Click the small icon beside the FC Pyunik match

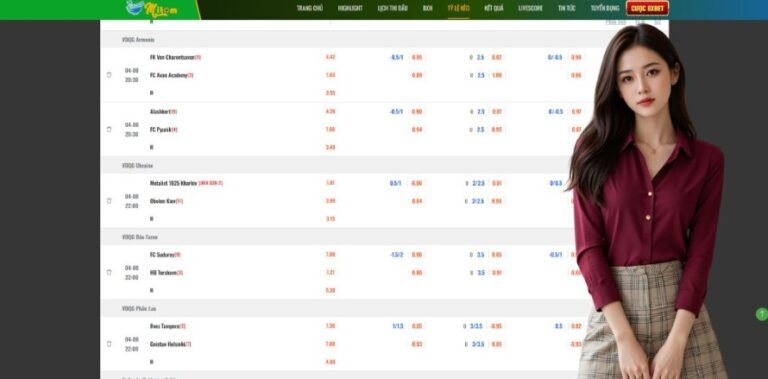pyautogui.click(x=109, y=129)
